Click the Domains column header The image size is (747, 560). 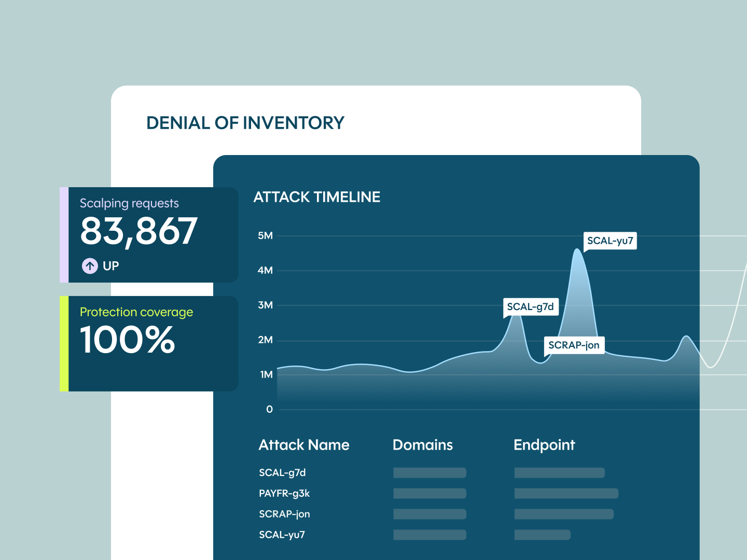(x=423, y=445)
